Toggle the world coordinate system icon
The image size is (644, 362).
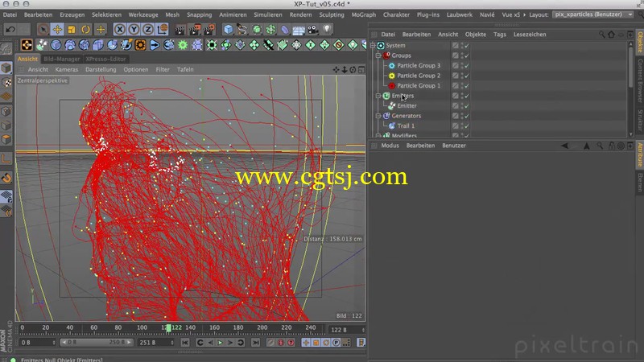point(163,30)
